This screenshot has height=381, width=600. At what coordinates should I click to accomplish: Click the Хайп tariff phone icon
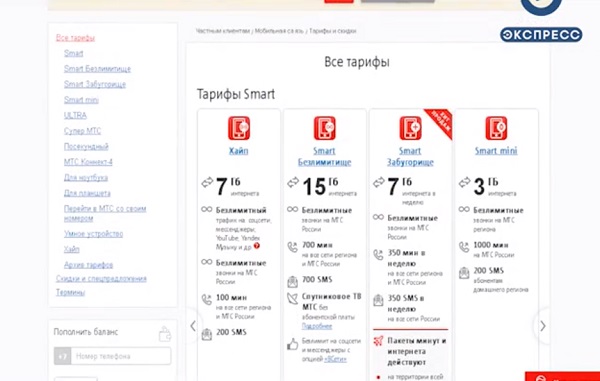pos(239,128)
